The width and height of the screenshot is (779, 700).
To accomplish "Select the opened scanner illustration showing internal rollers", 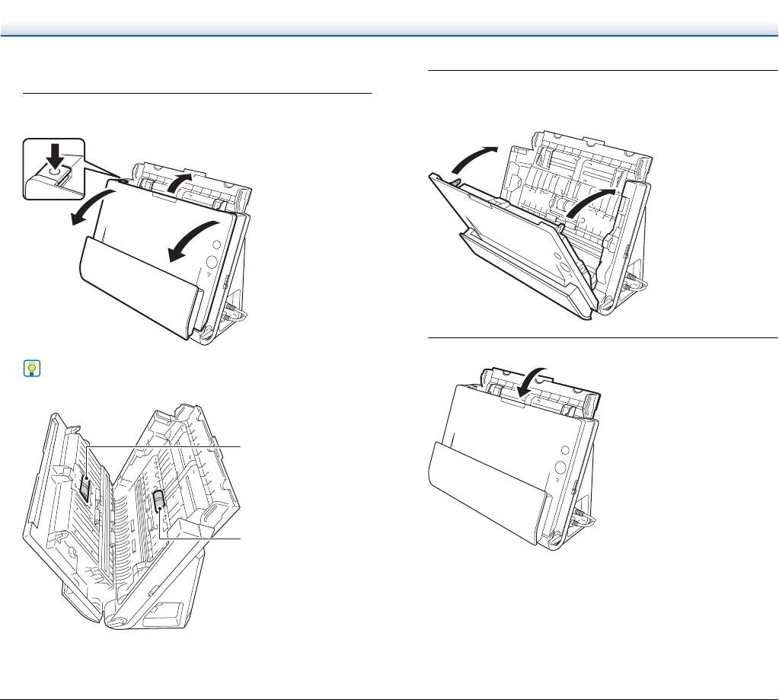I will pyautogui.click(x=132, y=516).
